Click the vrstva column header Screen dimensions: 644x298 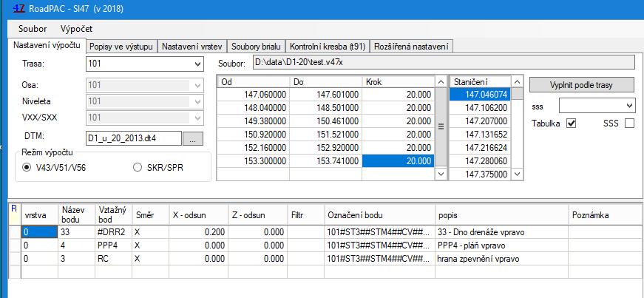(x=39, y=214)
